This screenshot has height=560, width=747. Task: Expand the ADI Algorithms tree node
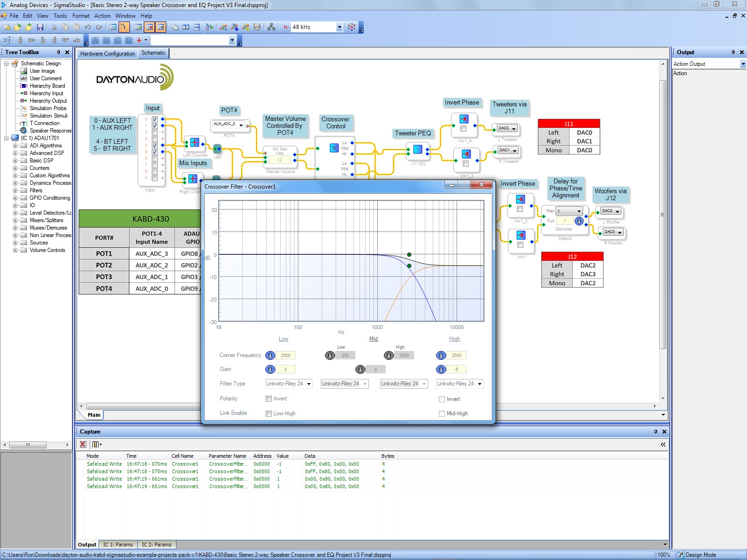point(15,146)
